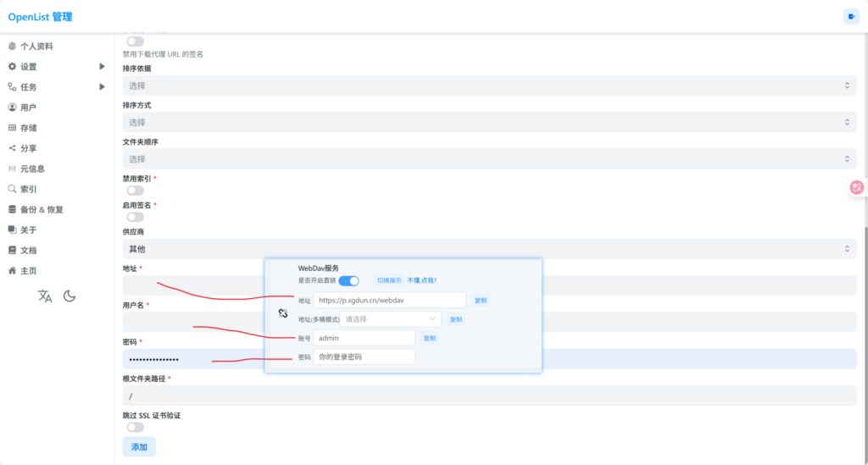
Task: Toggle dark mode moon icon
Action: pyautogui.click(x=70, y=296)
